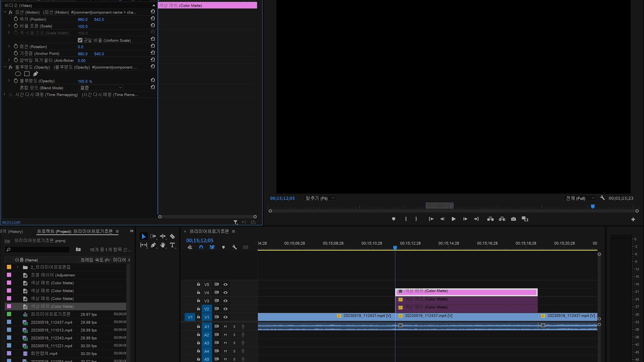Select the Slip tool
The height and width of the screenshot is (362, 644).
144,245
